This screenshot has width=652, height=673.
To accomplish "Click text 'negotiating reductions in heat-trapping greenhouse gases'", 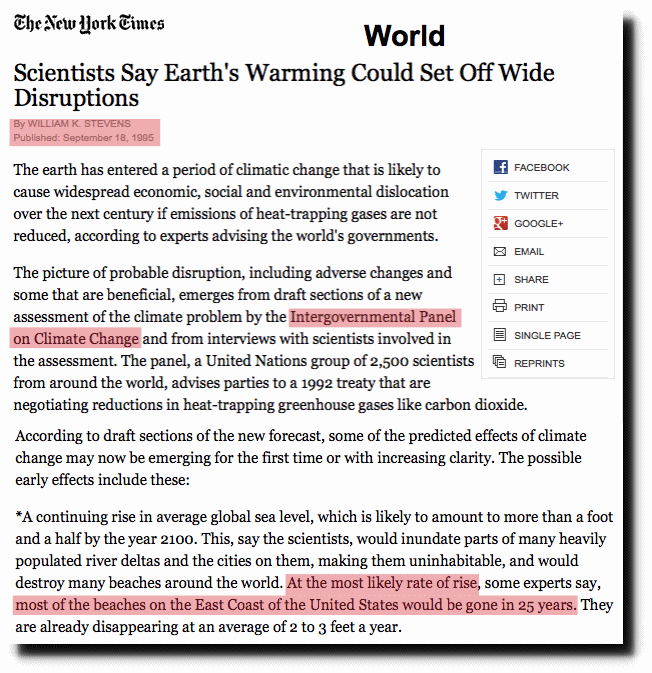I will 203,405.
